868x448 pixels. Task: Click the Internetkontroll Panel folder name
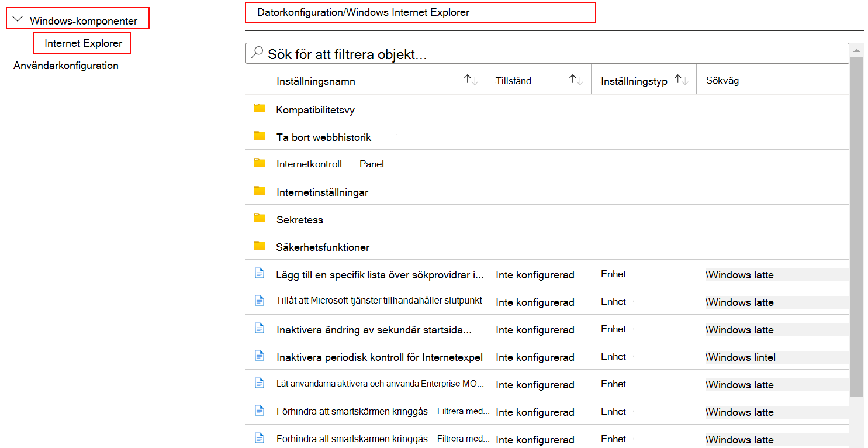point(330,164)
